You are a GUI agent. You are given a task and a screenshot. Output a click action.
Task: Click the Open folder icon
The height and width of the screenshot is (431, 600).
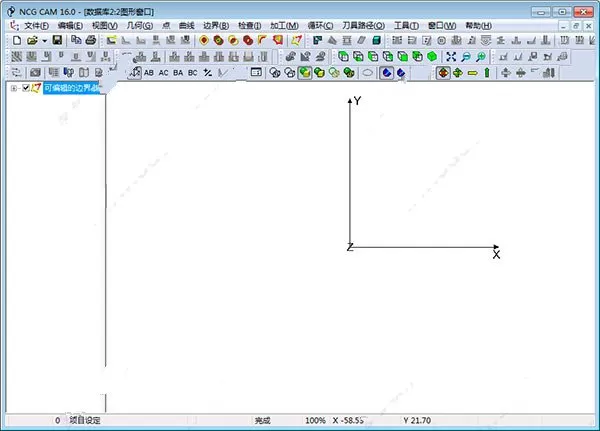32,40
